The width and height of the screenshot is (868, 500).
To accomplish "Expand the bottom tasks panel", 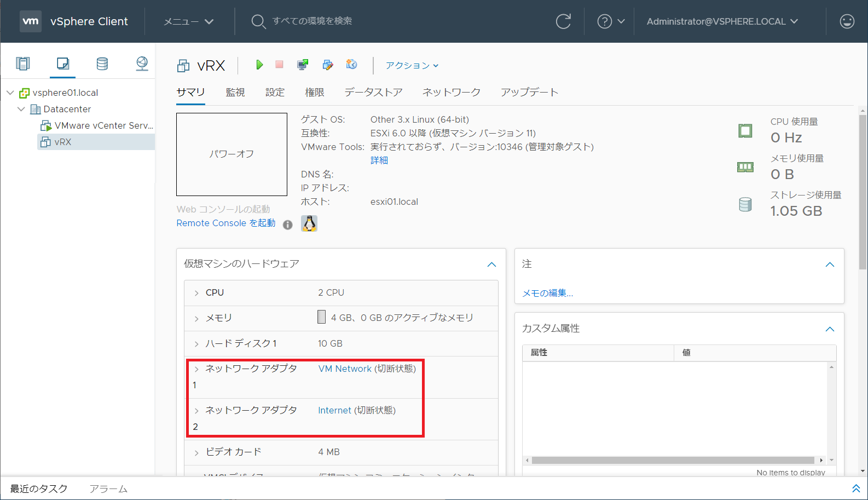I will tap(856, 488).
